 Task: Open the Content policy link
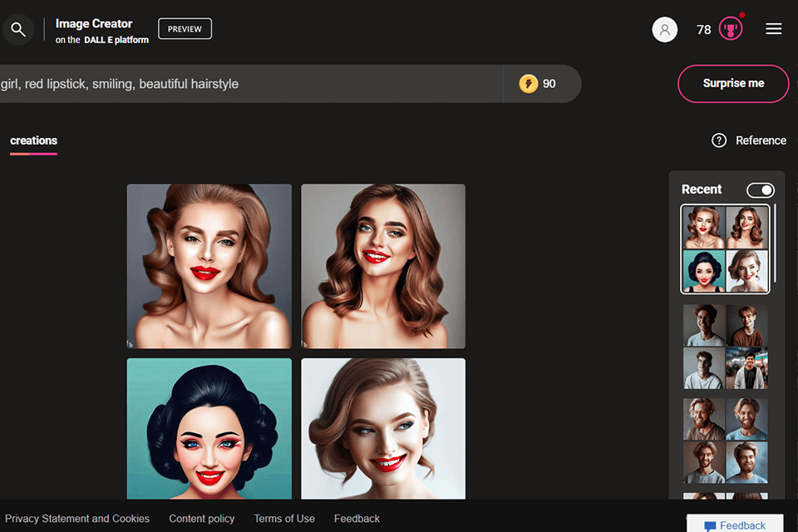tap(202, 519)
